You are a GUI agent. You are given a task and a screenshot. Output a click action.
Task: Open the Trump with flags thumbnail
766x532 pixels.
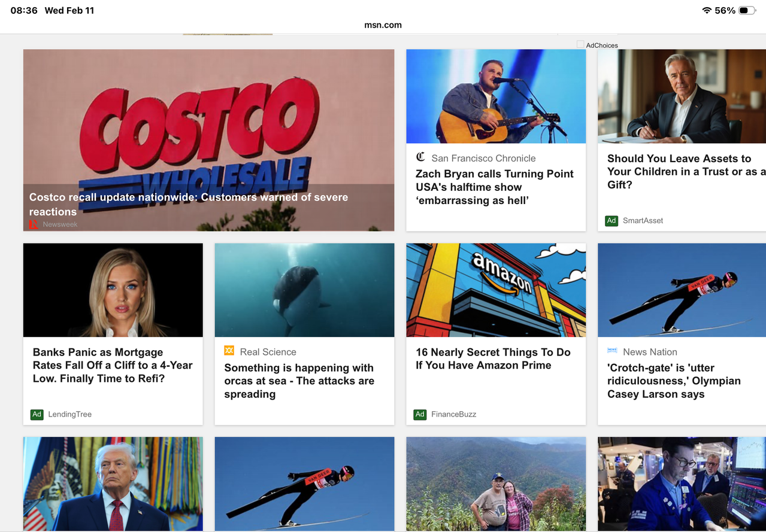point(113,484)
